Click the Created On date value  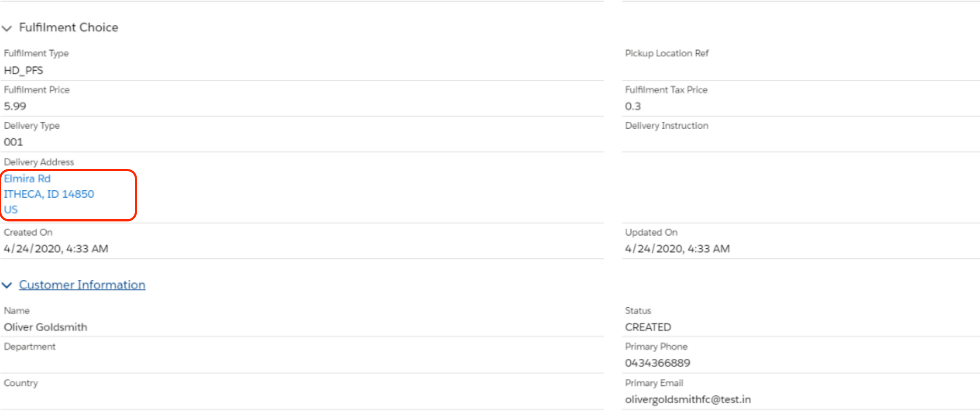point(56,249)
